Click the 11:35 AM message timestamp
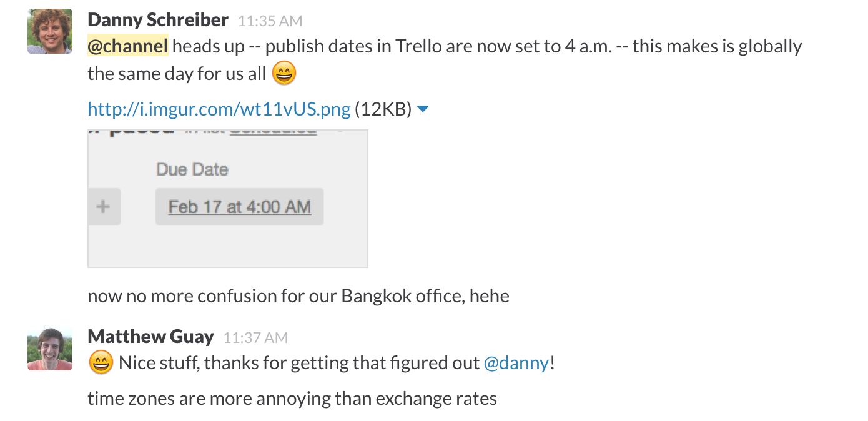 click(270, 21)
